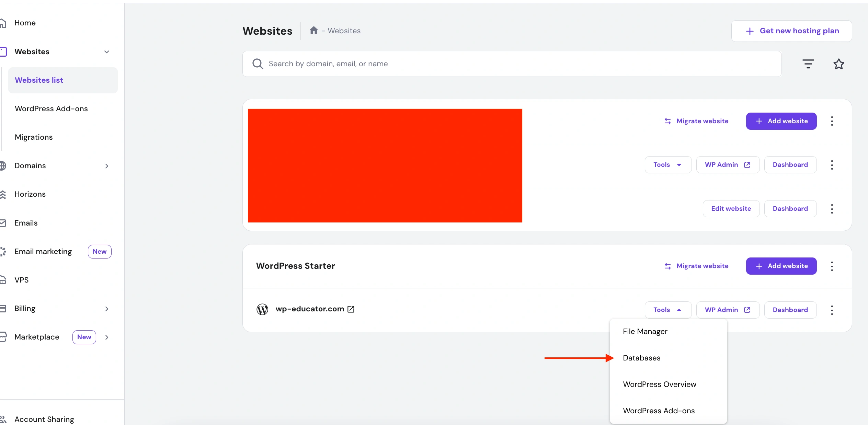Expand the Marketplace sidebar section
This screenshot has width=868, height=425.
106,337
